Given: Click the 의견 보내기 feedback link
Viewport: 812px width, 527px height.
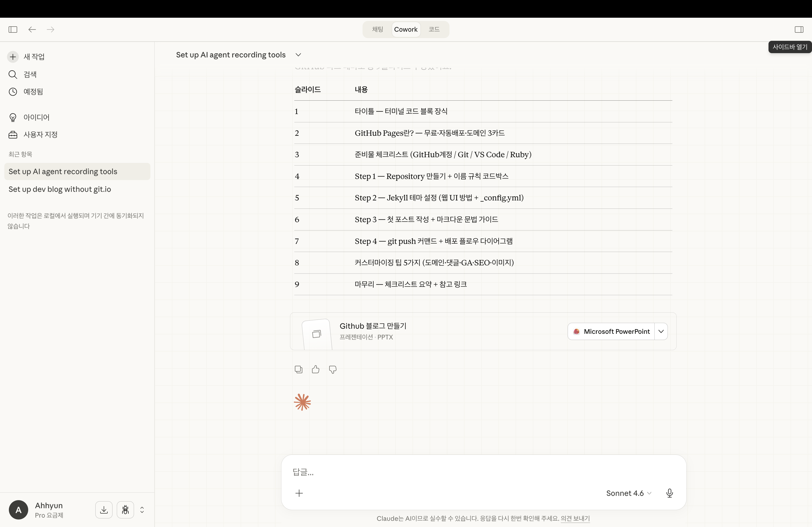Looking at the screenshot, I should pos(575,518).
